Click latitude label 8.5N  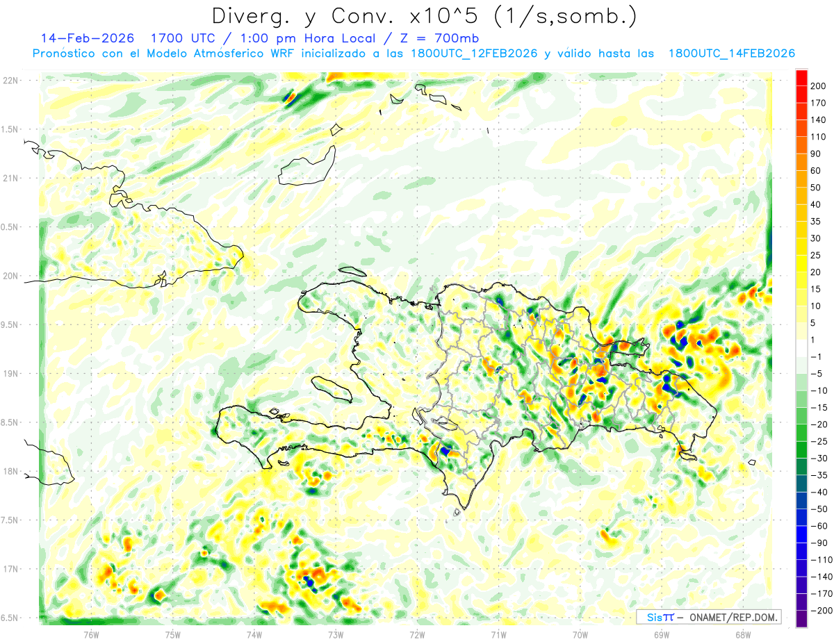[x=10, y=422]
